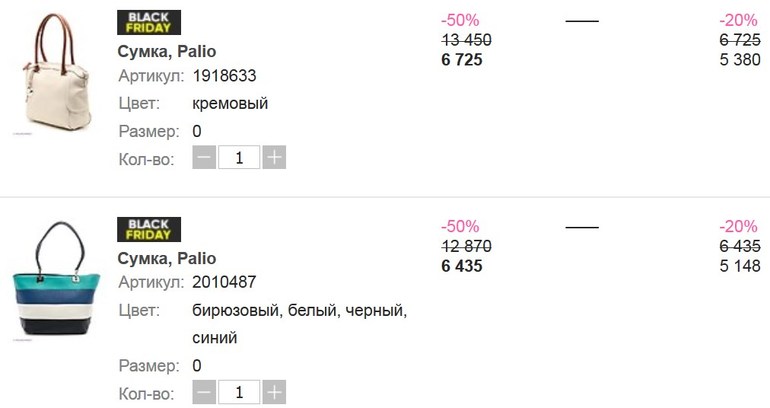
Task: Increase quantity of the cream Palio bag
Action: [x=275, y=158]
